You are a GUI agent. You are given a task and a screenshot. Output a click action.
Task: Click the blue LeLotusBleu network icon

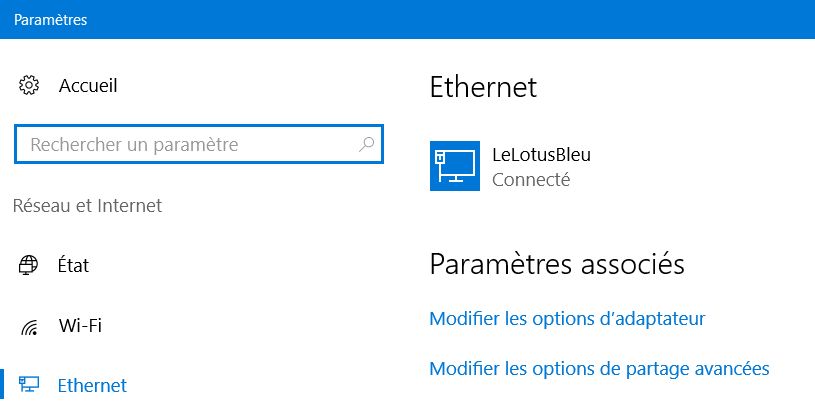click(455, 166)
